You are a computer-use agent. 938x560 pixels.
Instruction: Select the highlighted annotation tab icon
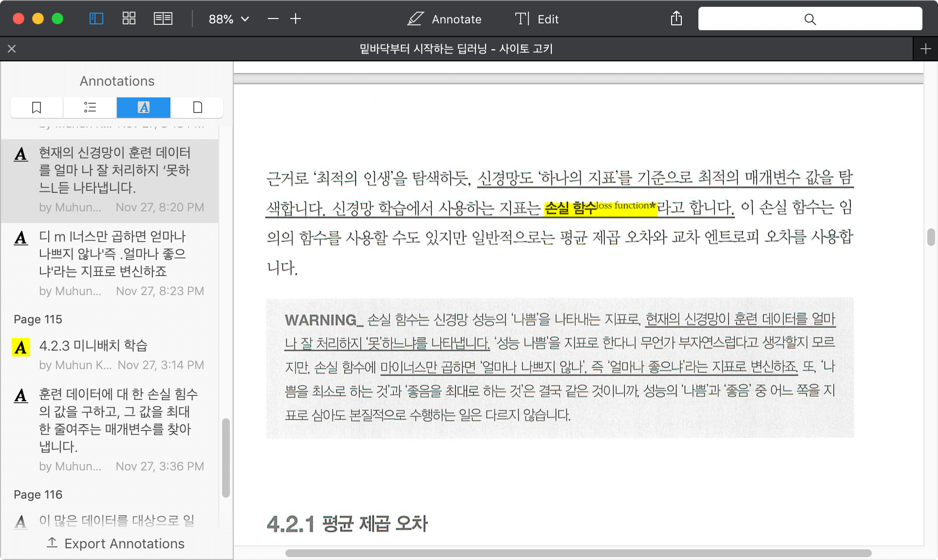click(144, 107)
